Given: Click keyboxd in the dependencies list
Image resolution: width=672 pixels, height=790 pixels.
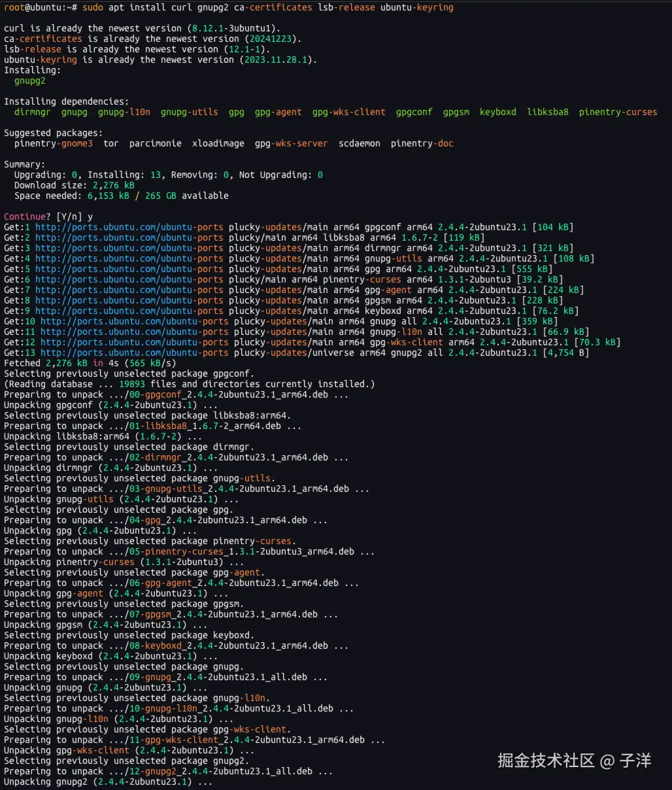Looking at the screenshot, I should coord(498,112).
